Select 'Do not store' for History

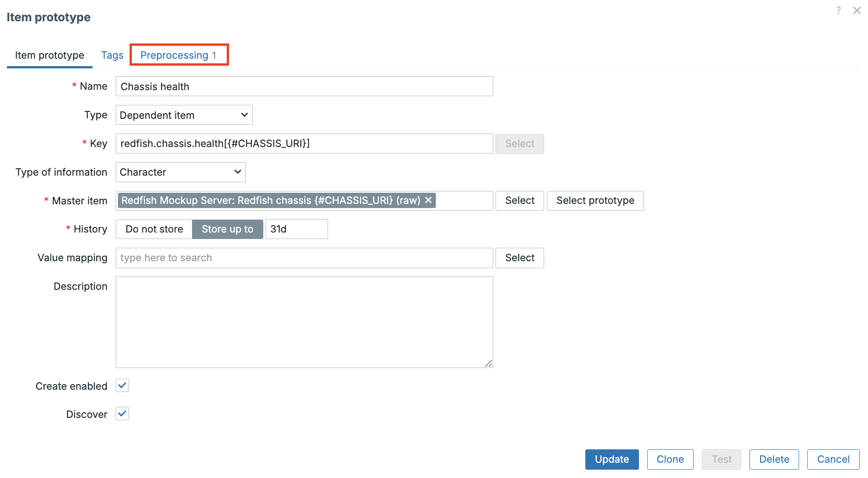[154, 229]
